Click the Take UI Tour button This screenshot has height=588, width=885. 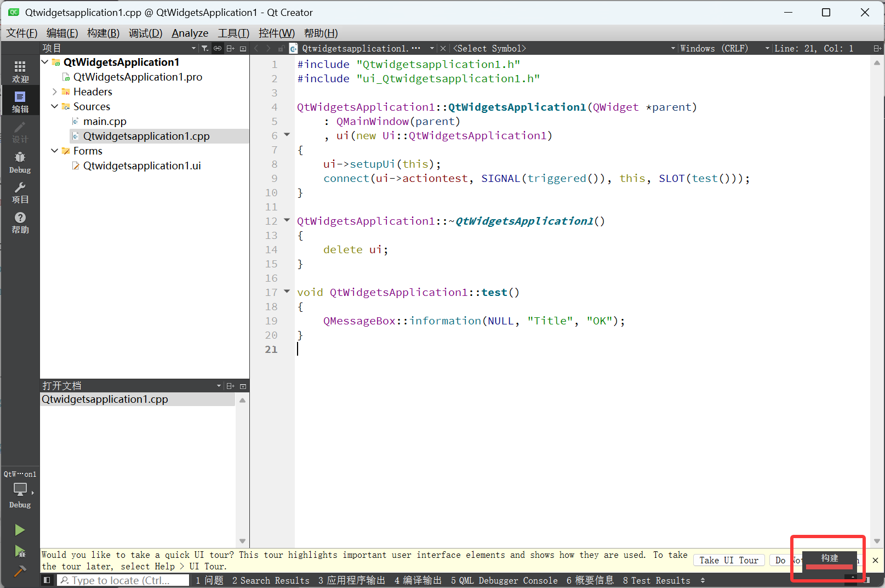(x=729, y=560)
